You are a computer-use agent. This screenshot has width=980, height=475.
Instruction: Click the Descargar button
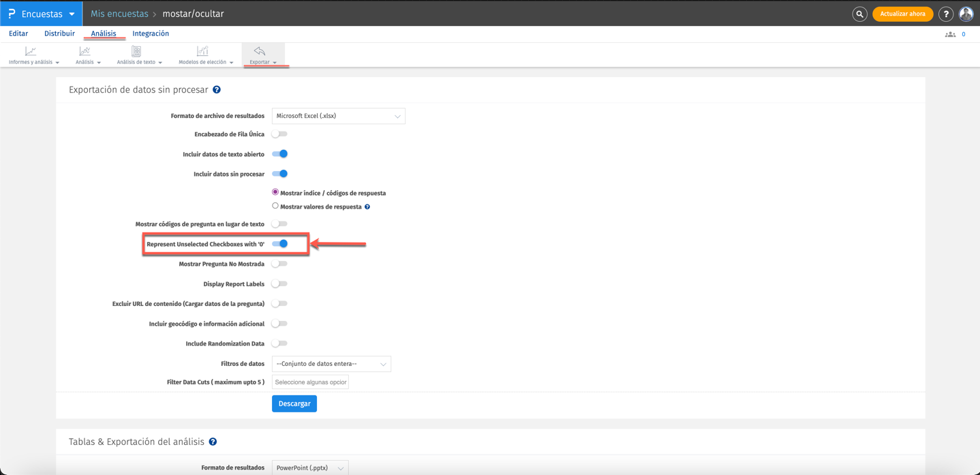point(294,403)
